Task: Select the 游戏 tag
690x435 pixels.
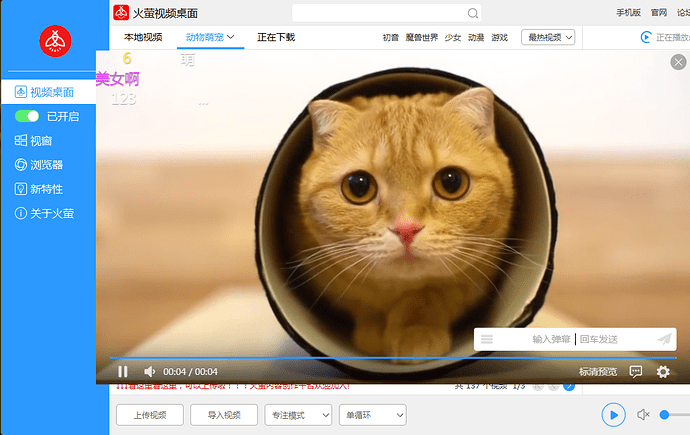Action: (499, 37)
